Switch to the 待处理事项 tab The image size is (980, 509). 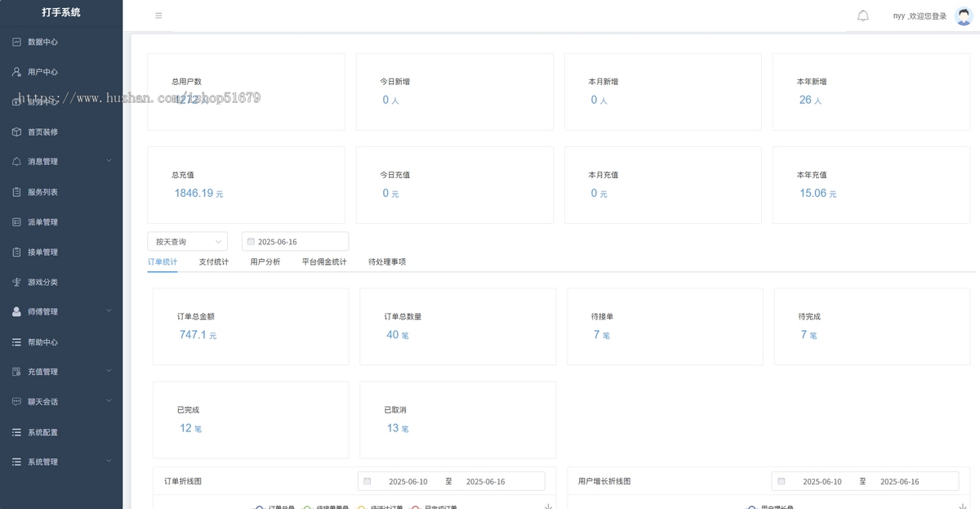pyautogui.click(x=387, y=262)
